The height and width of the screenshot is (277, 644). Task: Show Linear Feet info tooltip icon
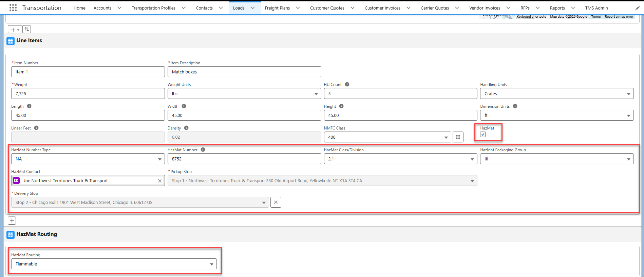point(36,128)
